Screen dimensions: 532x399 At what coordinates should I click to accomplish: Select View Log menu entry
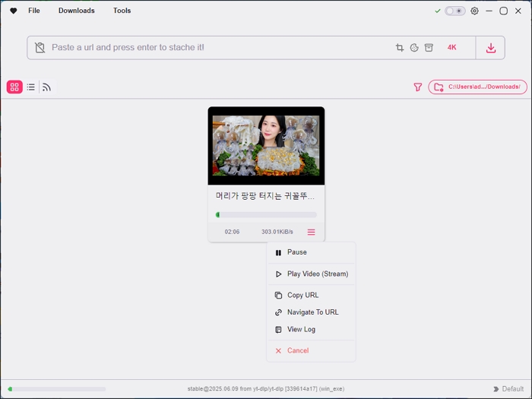311,329
